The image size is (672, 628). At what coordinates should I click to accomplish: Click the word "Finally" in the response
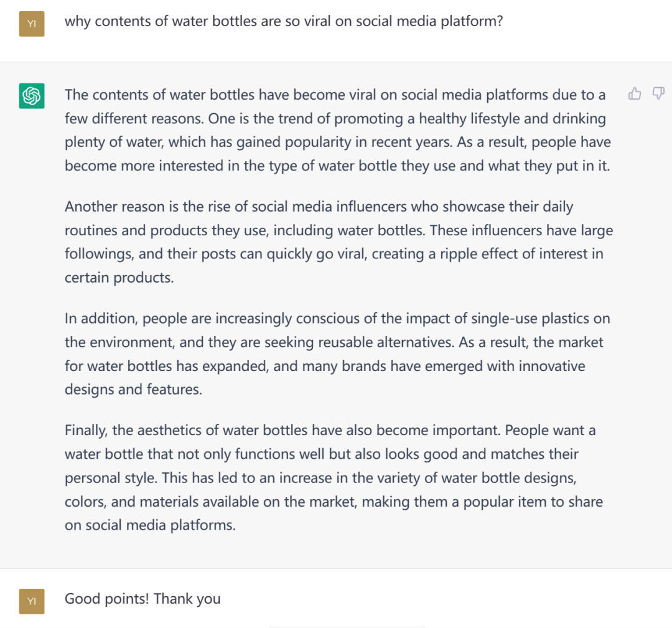86,431
